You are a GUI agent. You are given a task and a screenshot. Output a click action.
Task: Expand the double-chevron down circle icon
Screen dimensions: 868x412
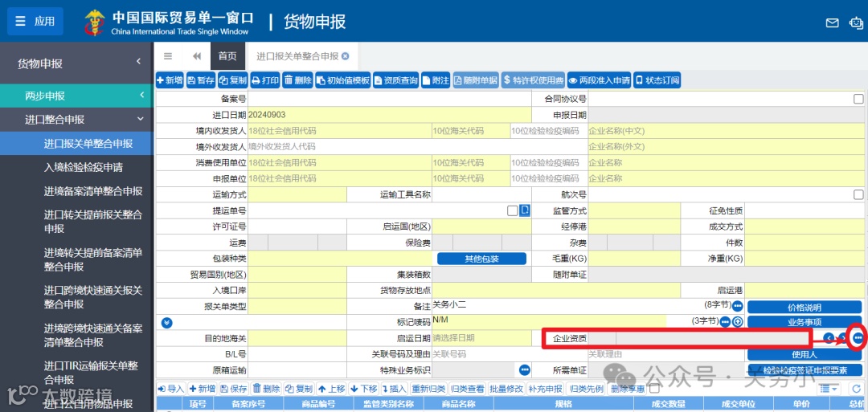166,322
